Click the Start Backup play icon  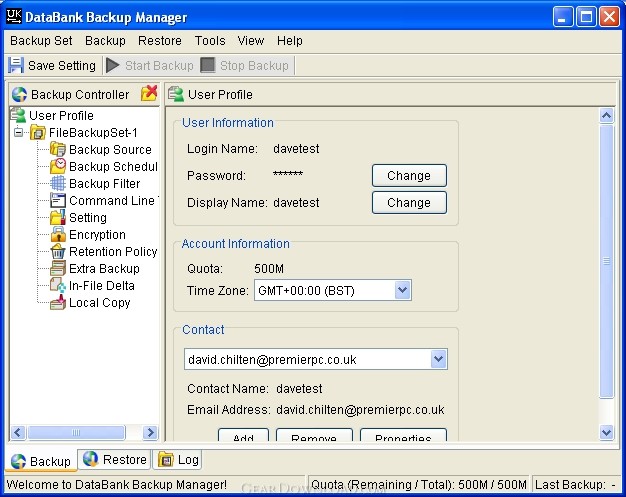[x=113, y=65]
